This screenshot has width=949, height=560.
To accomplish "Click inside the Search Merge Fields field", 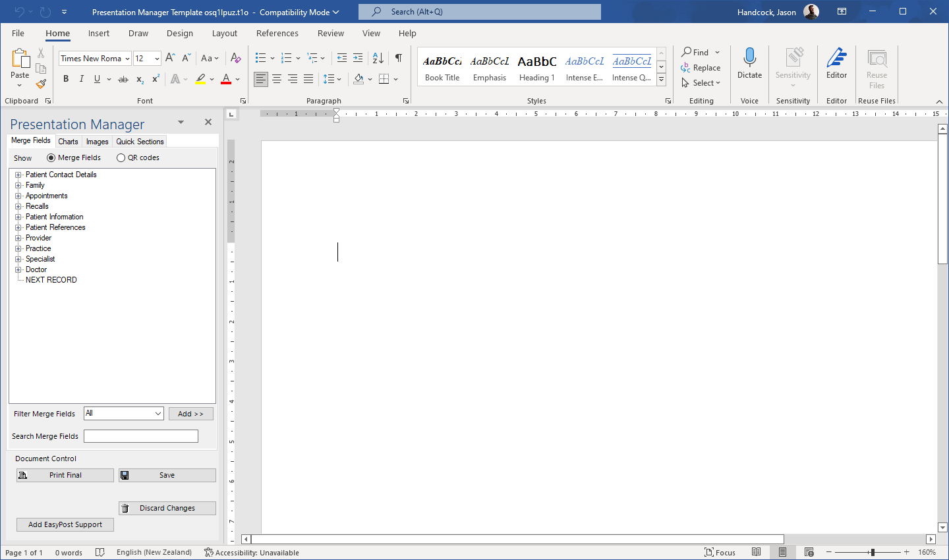I will (140, 435).
